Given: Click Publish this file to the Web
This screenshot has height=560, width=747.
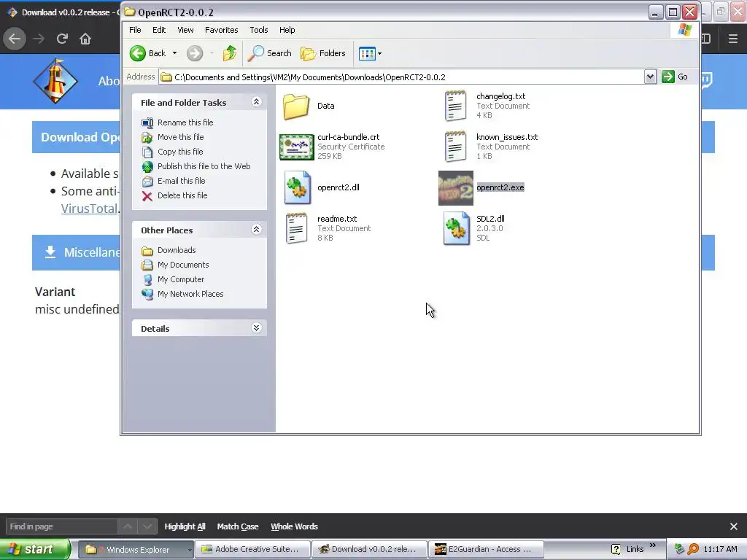Looking at the screenshot, I should 204,166.
